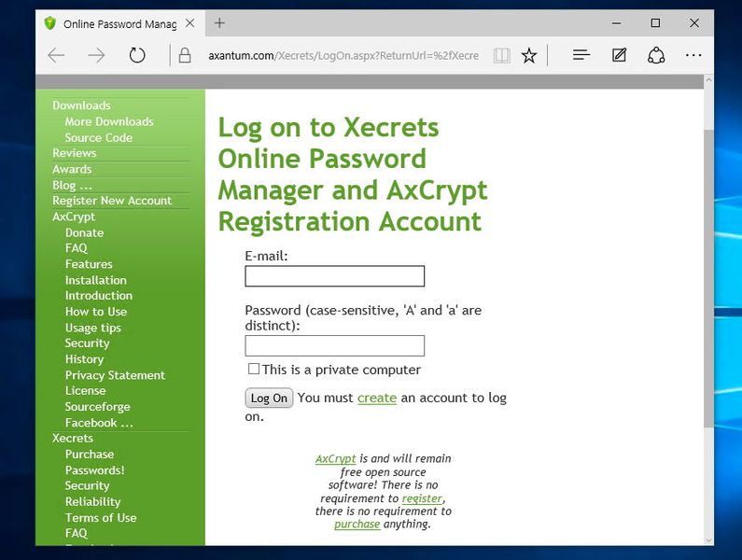Open a new tab with plus button

coord(219,22)
